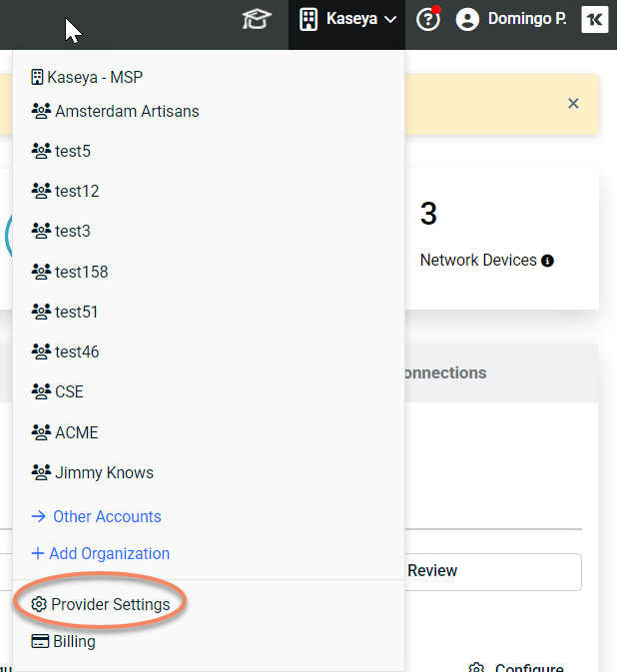
Task: Expand the Kaseya organization dropdown
Action: pyautogui.click(x=347, y=19)
